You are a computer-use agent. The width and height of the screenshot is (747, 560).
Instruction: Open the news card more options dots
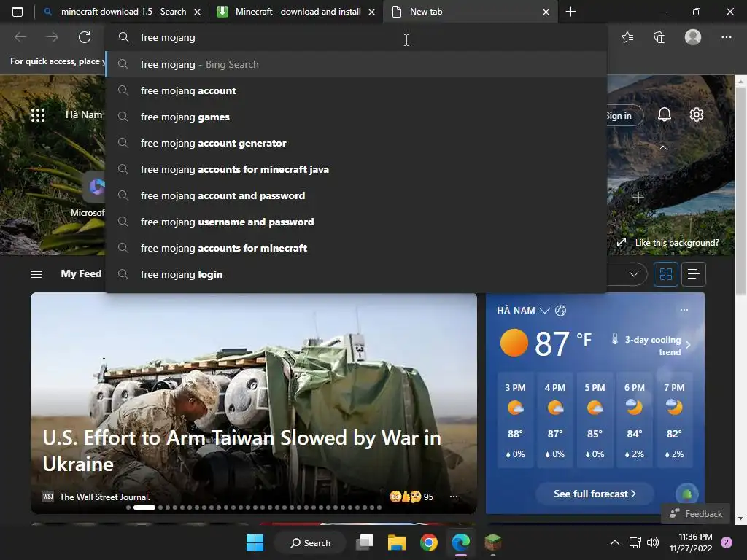(x=454, y=497)
